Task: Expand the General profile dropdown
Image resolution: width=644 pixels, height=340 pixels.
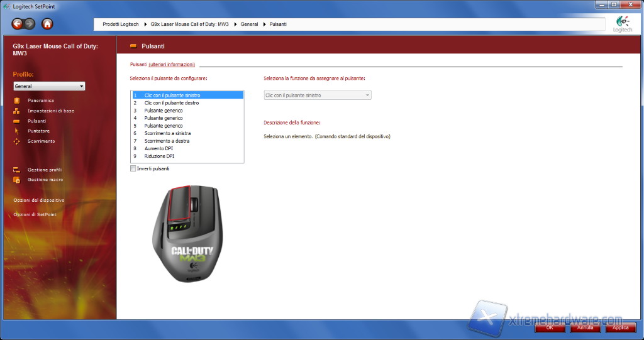Action: (x=49, y=86)
